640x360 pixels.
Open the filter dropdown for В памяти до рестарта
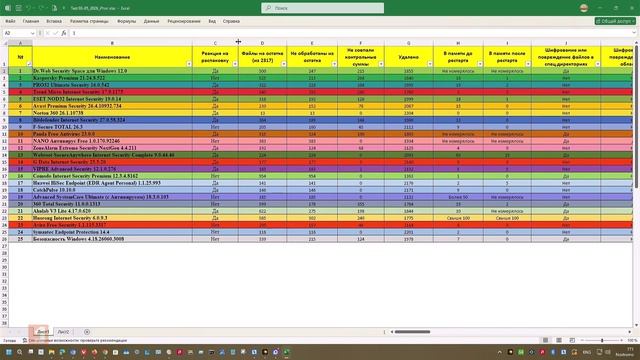click(480, 64)
